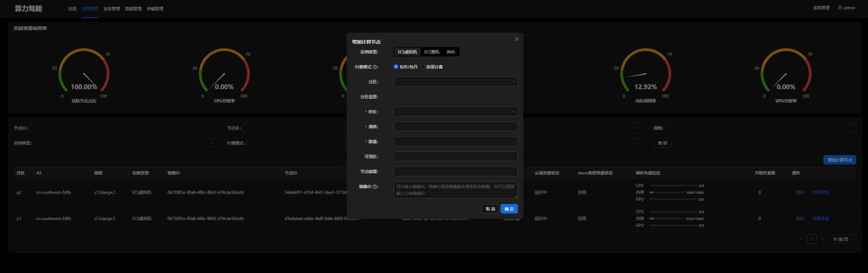Click the 镜像ID text area
Image resolution: width=868 pixels, height=273 pixels.
pos(455,190)
